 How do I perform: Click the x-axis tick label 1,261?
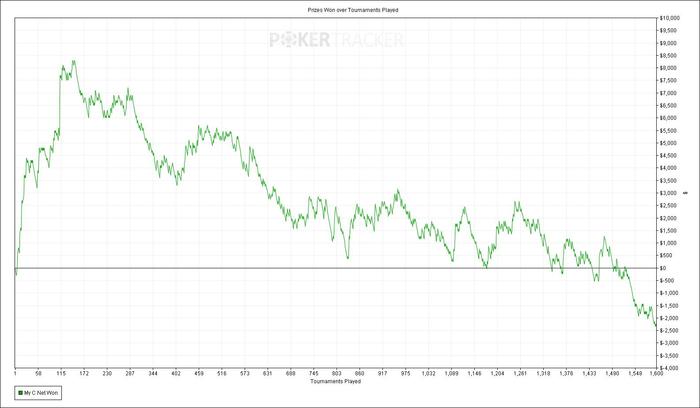(x=521, y=373)
